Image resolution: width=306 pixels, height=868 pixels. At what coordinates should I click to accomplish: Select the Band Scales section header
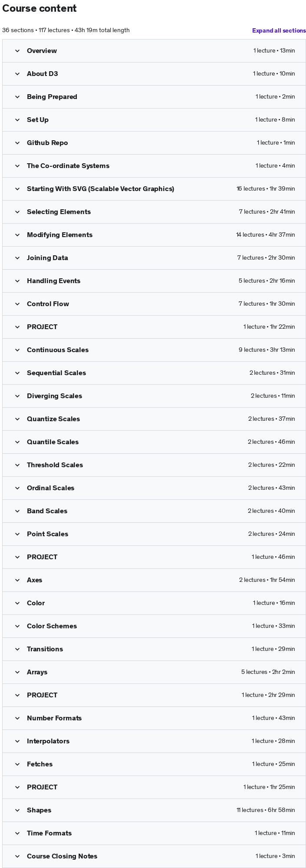click(x=154, y=511)
